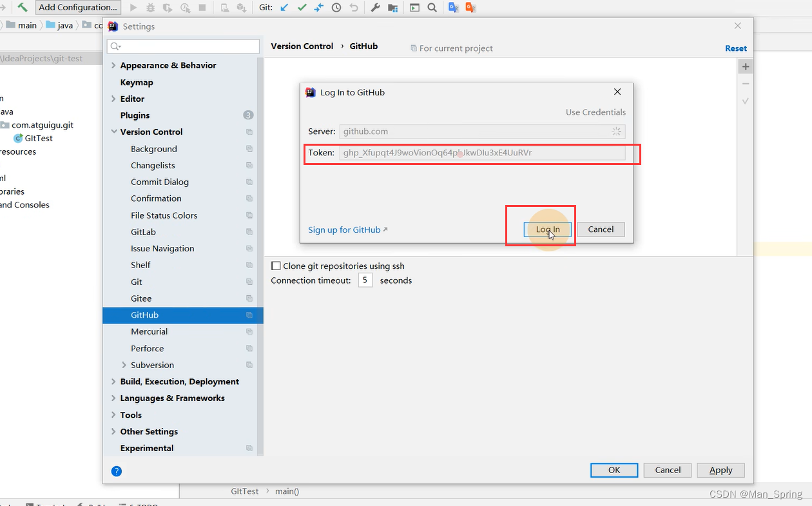Open IDE settings wrench icon

pyautogui.click(x=376, y=8)
